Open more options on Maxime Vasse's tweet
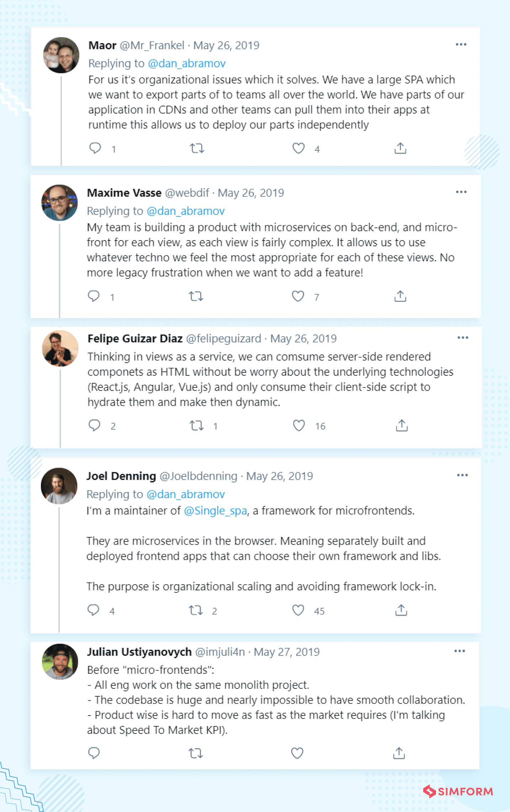 coord(461,192)
